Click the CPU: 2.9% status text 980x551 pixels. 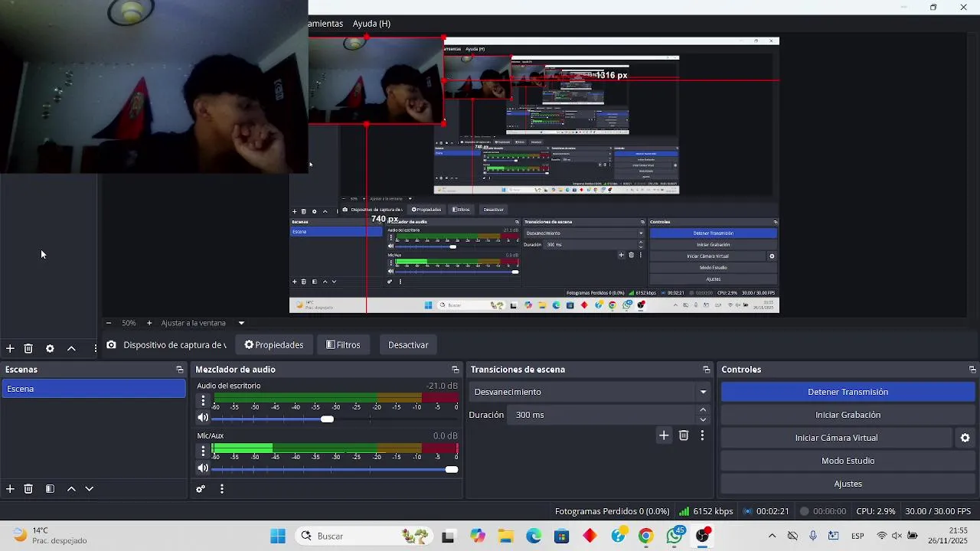[x=876, y=511]
